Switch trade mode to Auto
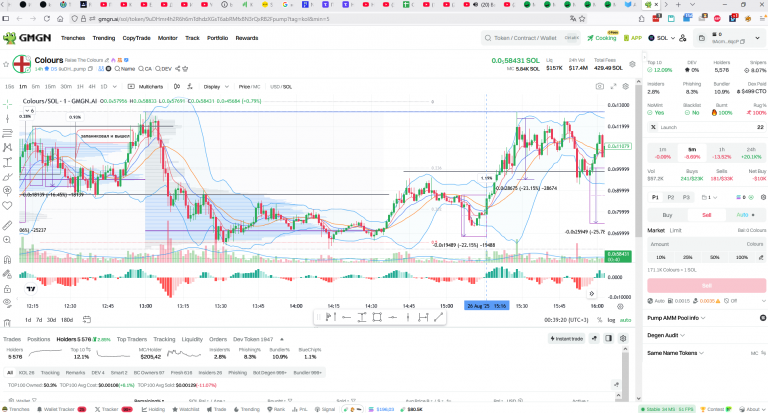768x413 pixels. pyautogui.click(x=744, y=215)
